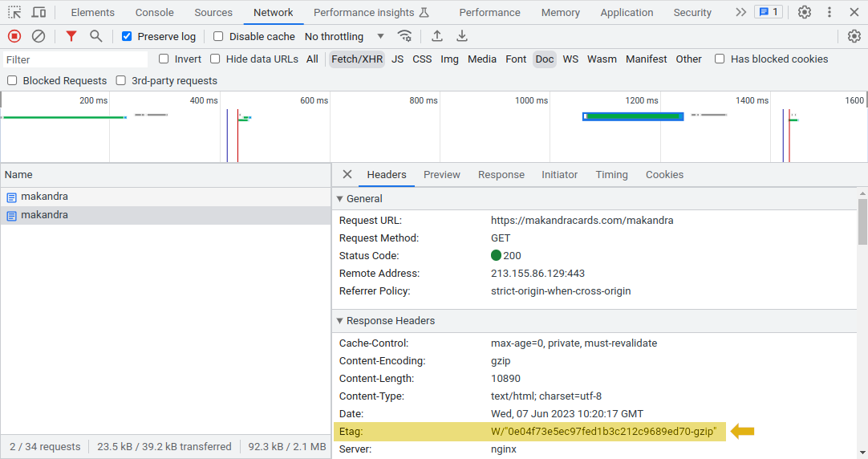Open the No throttling dropdown
This screenshot has height=459, width=868.
344,37
